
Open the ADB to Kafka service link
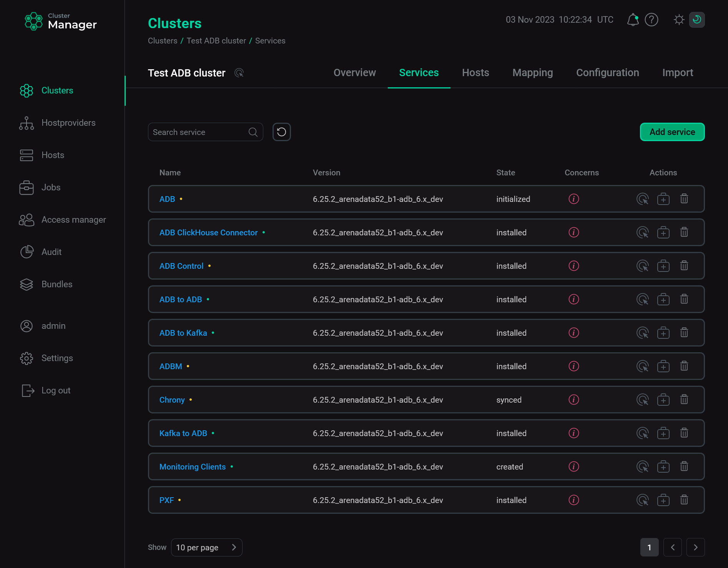[183, 333]
